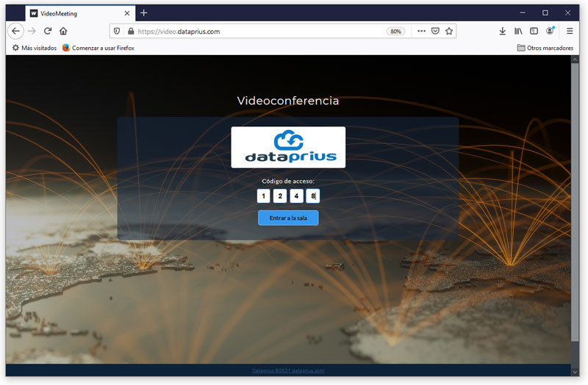Click the scrollbar up arrow
588x385 pixels.
(x=575, y=60)
